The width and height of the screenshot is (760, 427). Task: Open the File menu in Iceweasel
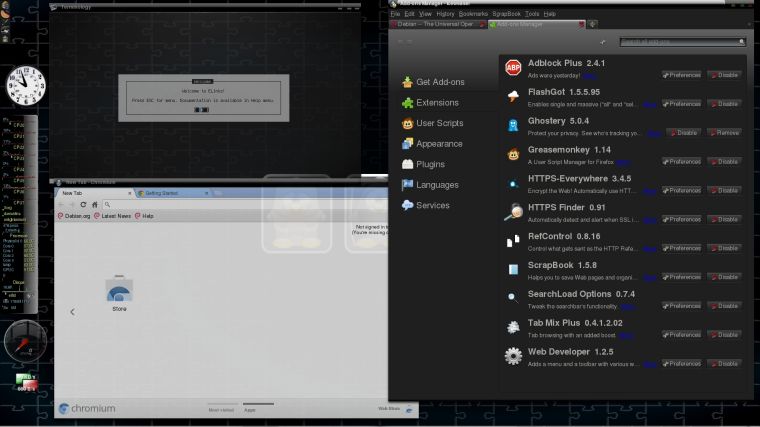(396, 14)
